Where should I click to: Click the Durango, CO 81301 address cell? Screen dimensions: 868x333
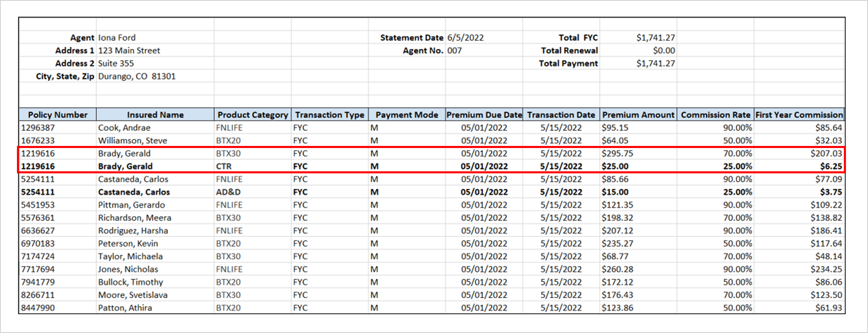137,76
